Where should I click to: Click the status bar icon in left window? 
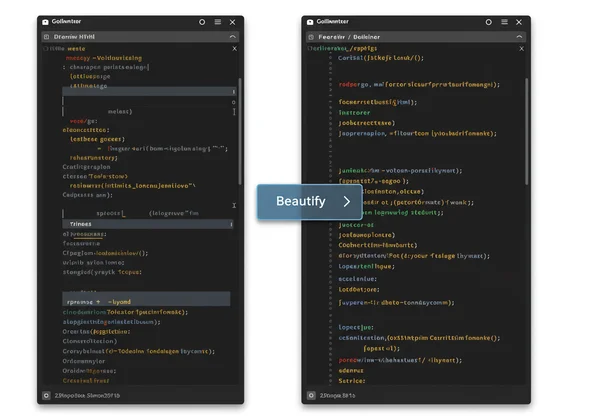tap(46, 396)
